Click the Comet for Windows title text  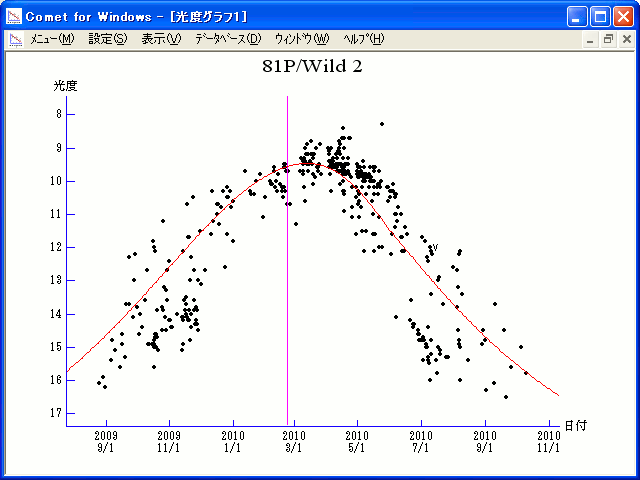[88, 17]
